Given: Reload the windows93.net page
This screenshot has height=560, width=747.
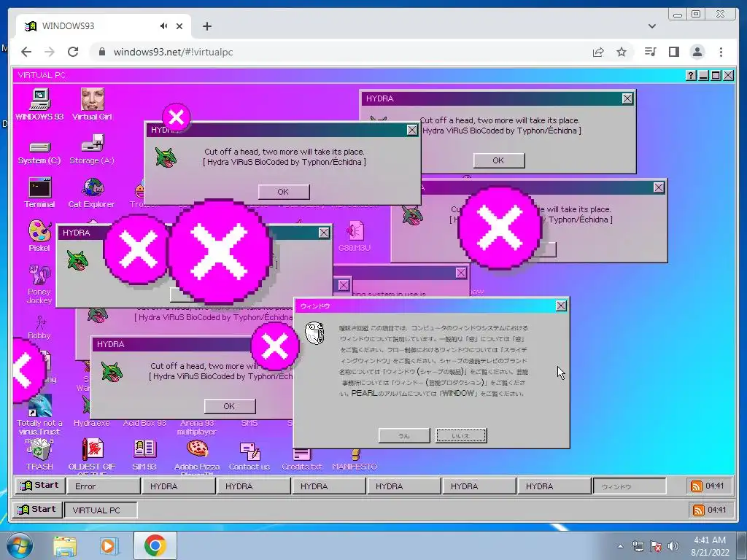Looking at the screenshot, I should pyautogui.click(x=73, y=52).
